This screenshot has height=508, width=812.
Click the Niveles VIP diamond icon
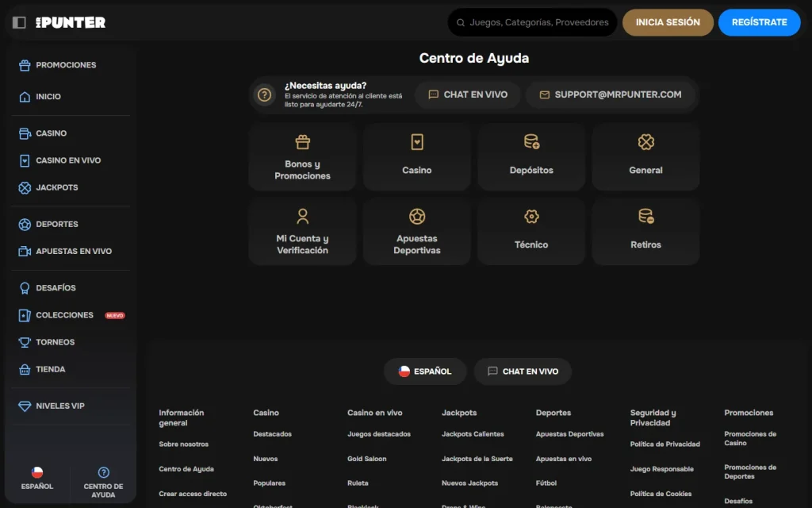click(x=25, y=406)
